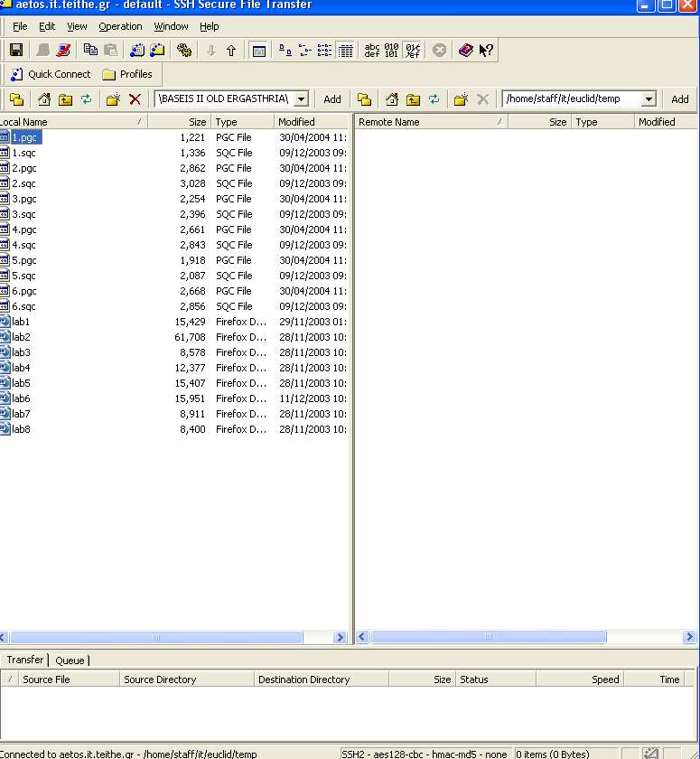Open the Window menu

tap(171, 26)
